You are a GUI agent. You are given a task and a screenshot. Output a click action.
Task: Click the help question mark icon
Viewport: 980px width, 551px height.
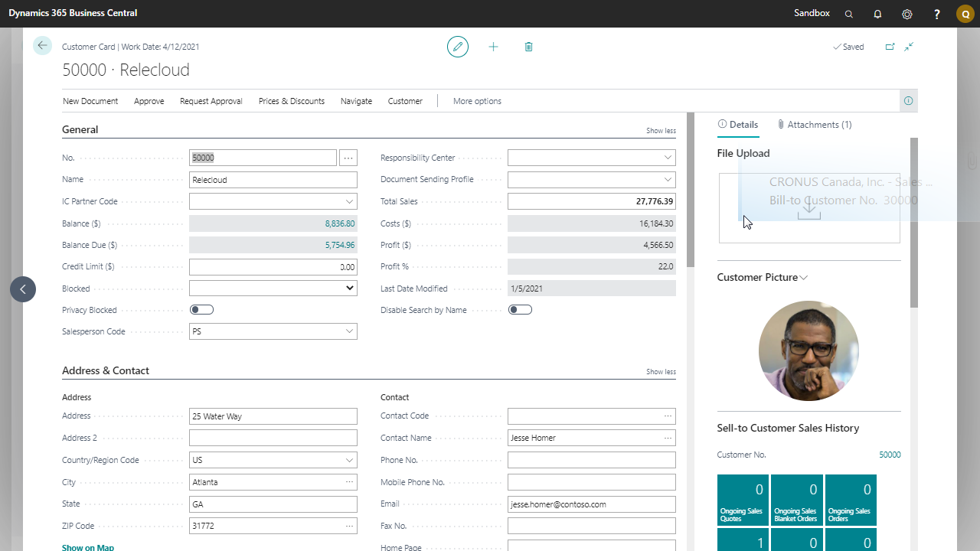tap(937, 14)
